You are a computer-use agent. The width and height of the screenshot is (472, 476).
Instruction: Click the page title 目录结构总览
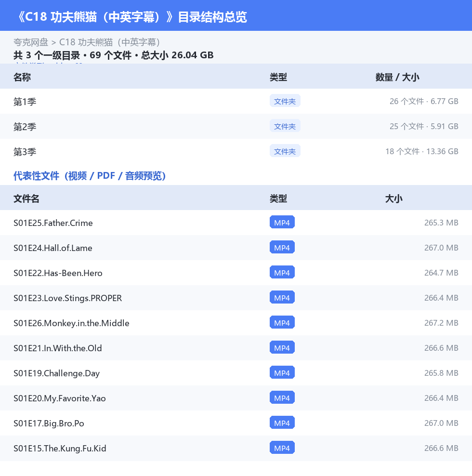click(212, 17)
